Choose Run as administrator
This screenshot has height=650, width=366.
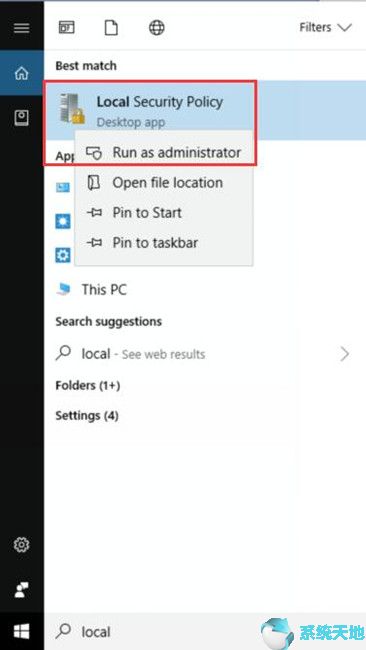click(164, 153)
